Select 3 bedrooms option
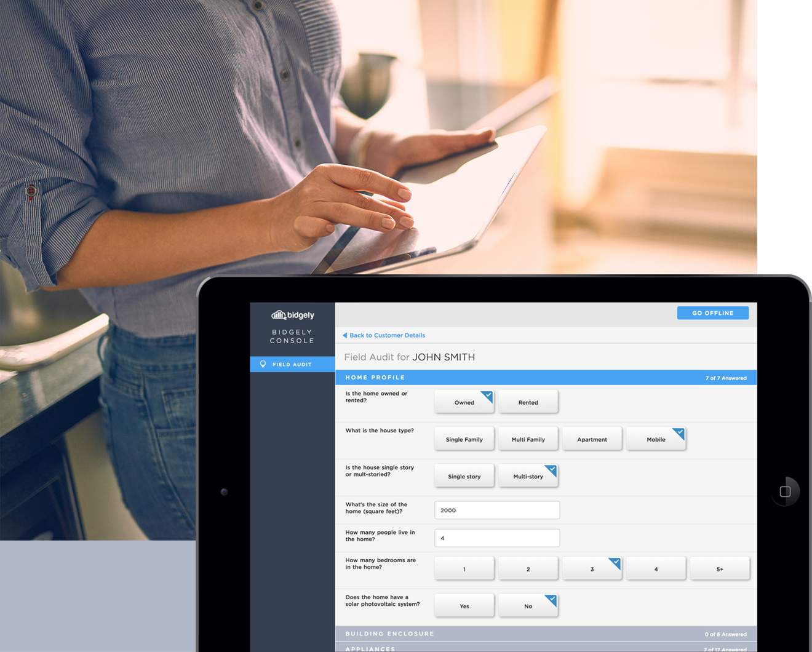 (592, 569)
